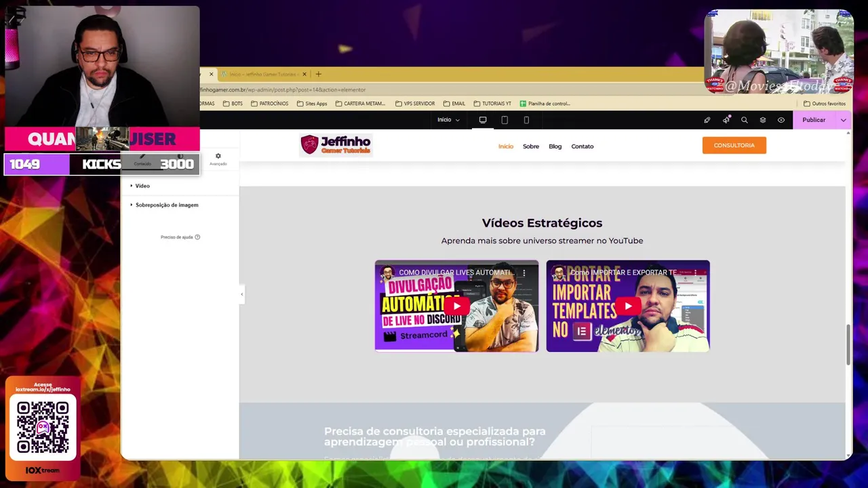The image size is (868, 488).
Task: Open Elementor finder search icon
Action: click(744, 120)
